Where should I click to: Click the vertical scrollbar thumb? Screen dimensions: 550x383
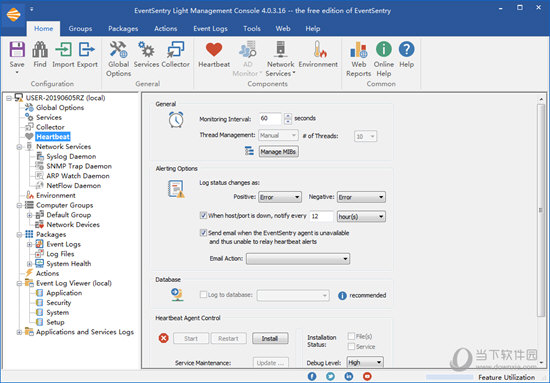pyautogui.click(x=541, y=210)
